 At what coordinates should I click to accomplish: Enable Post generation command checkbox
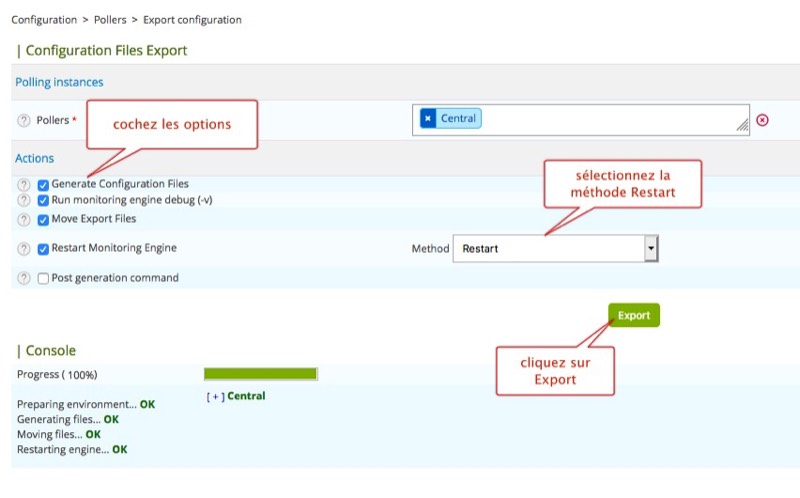pyautogui.click(x=43, y=279)
